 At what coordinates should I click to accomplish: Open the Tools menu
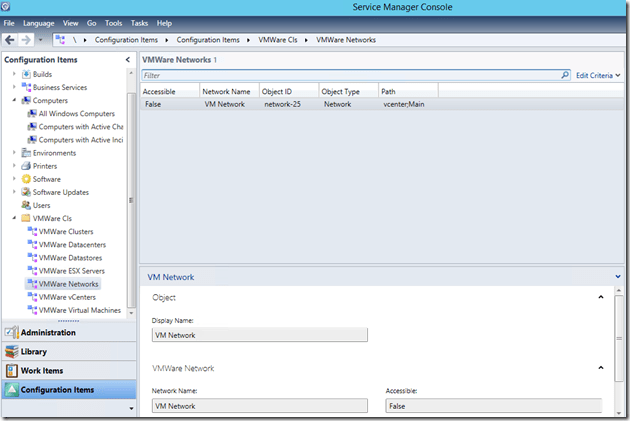114,22
